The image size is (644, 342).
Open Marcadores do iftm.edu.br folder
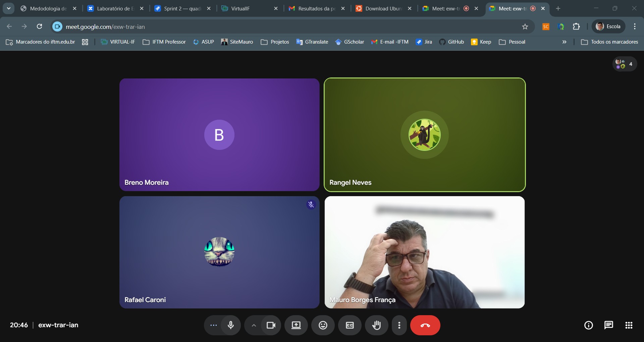tap(40, 42)
